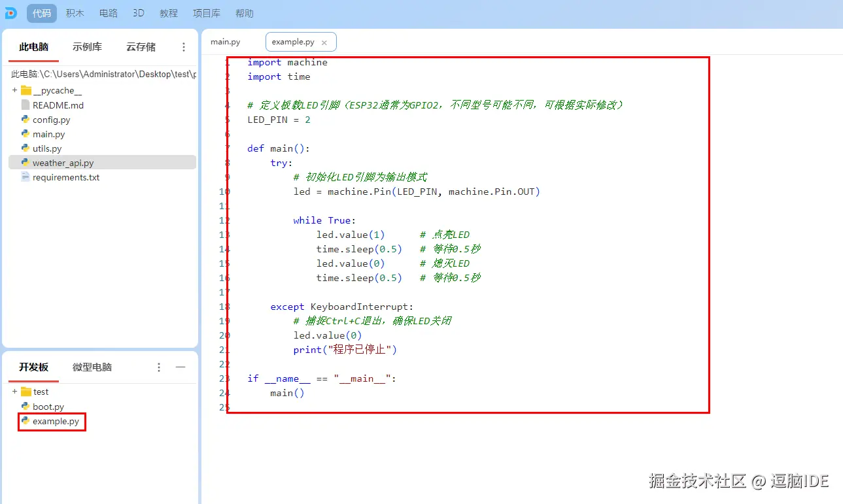Expand the test folder on board
This screenshot has width=843, height=504.
point(14,392)
